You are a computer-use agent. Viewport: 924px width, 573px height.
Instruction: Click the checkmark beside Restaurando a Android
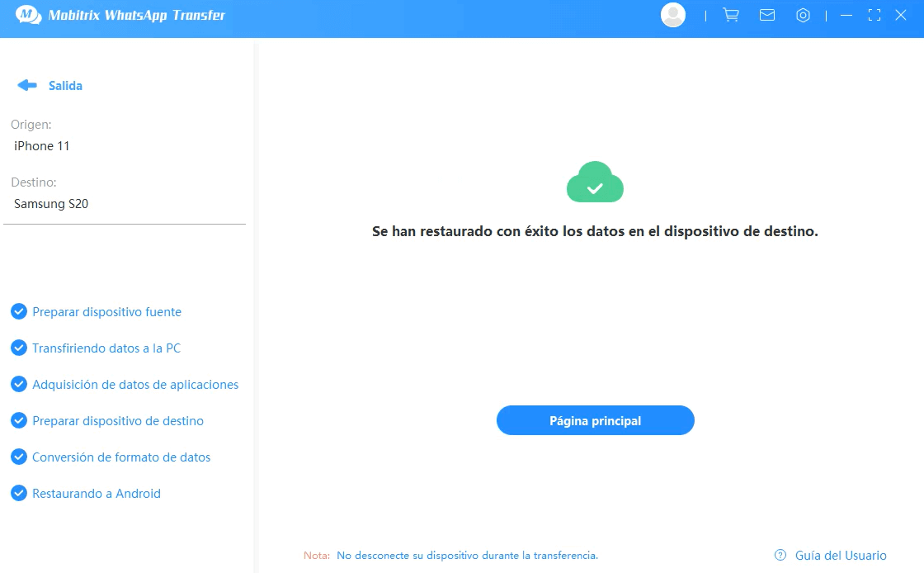point(19,493)
